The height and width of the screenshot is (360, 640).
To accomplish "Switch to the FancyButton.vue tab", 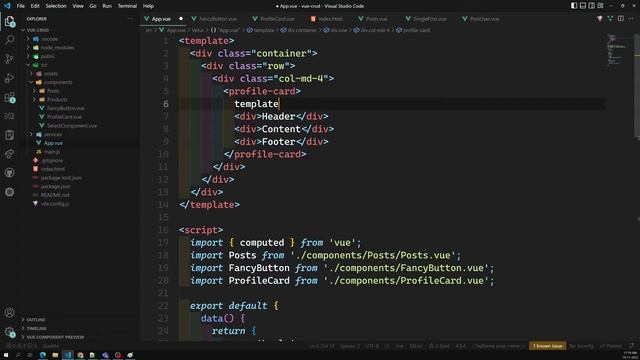I will tap(218, 19).
